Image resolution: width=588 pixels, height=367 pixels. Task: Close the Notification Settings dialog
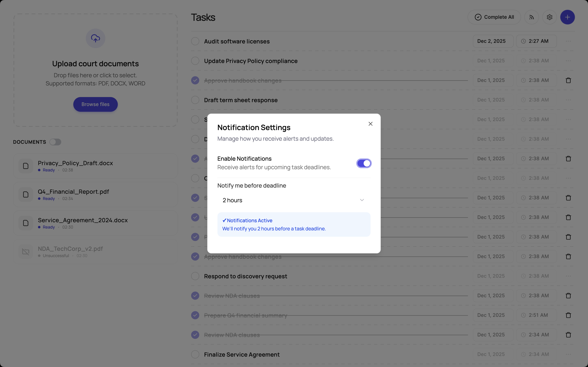pyautogui.click(x=370, y=124)
